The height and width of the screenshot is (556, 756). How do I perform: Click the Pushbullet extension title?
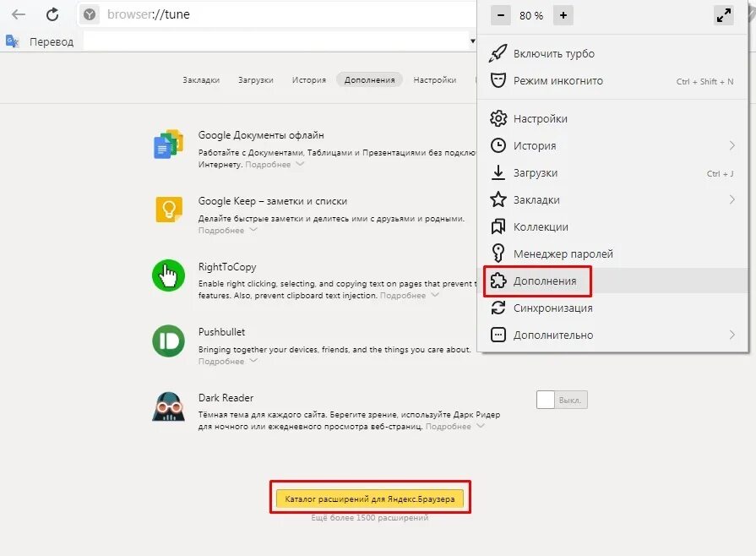(x=222, y=332)
